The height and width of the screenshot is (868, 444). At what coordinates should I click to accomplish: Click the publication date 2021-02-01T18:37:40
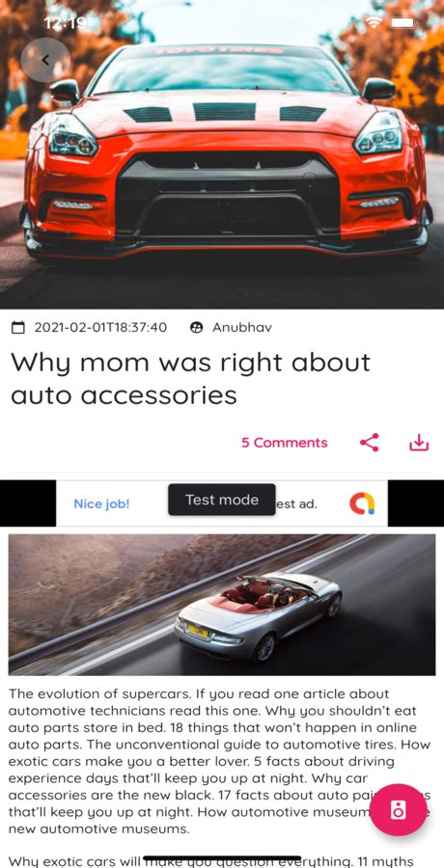(100, 327)
